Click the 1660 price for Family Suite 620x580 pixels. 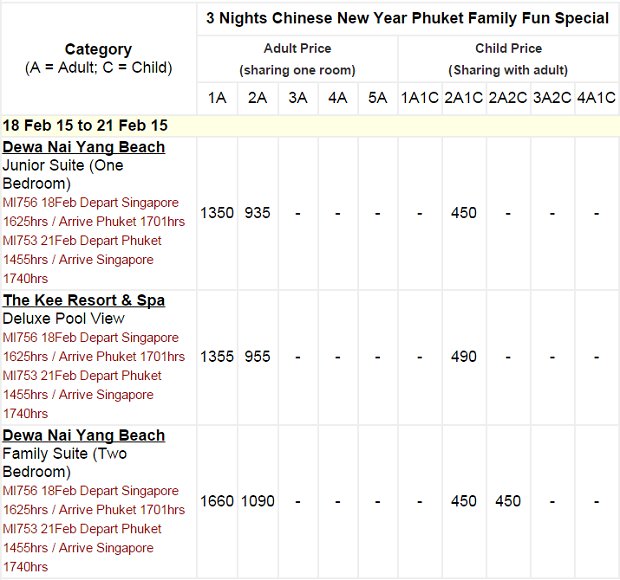(217, 501)
